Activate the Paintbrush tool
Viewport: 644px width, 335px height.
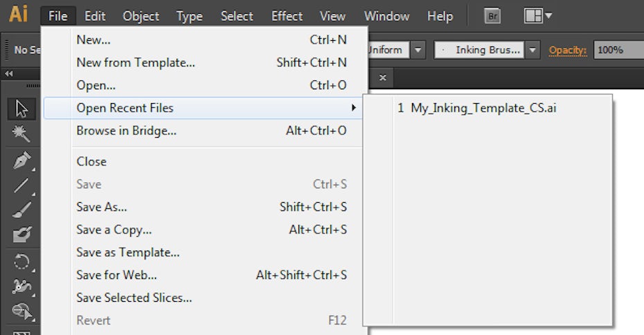point(22,210)
